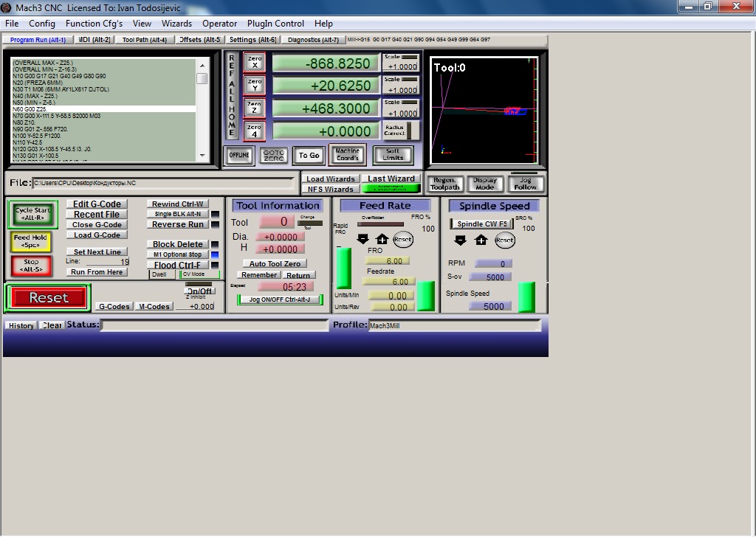Screen dimensions: 756x537
Task: Click the History button
Action: click(x=21, y=325)
